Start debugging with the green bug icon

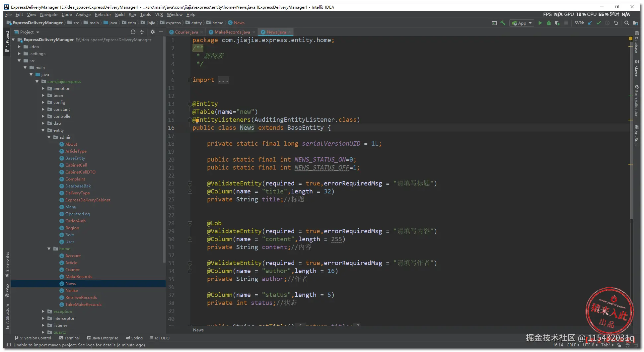[548, 23]
